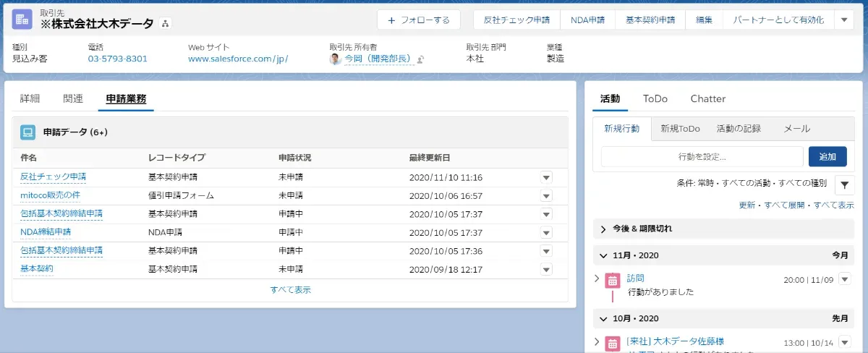Click the 訪問 event calendar icon
This screenshot has width=868, height=353.
coord(612,281)
